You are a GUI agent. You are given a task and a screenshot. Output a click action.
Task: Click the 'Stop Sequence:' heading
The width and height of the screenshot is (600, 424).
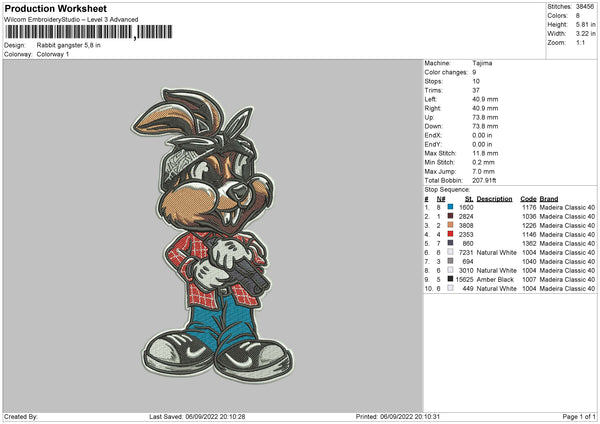click(447, 190)
